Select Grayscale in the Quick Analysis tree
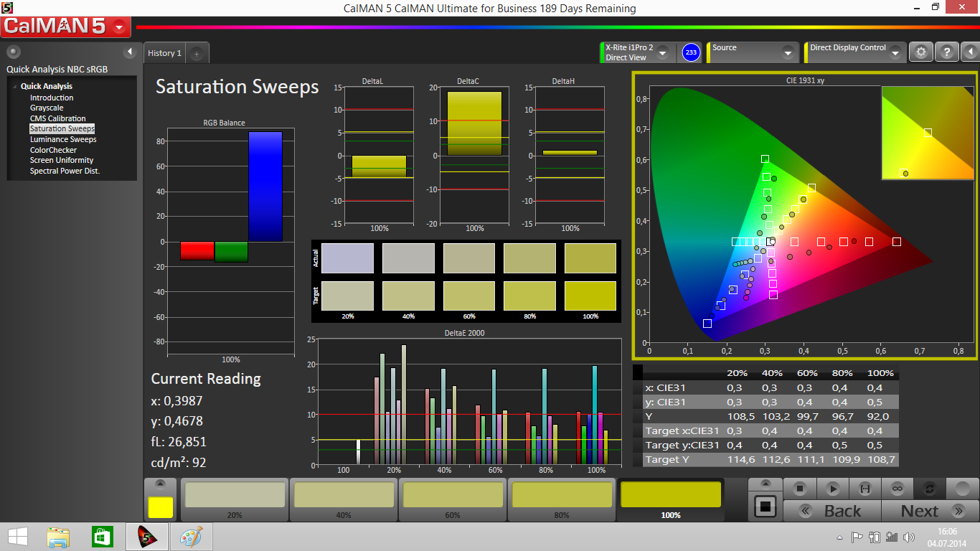 tap(47, 108)
